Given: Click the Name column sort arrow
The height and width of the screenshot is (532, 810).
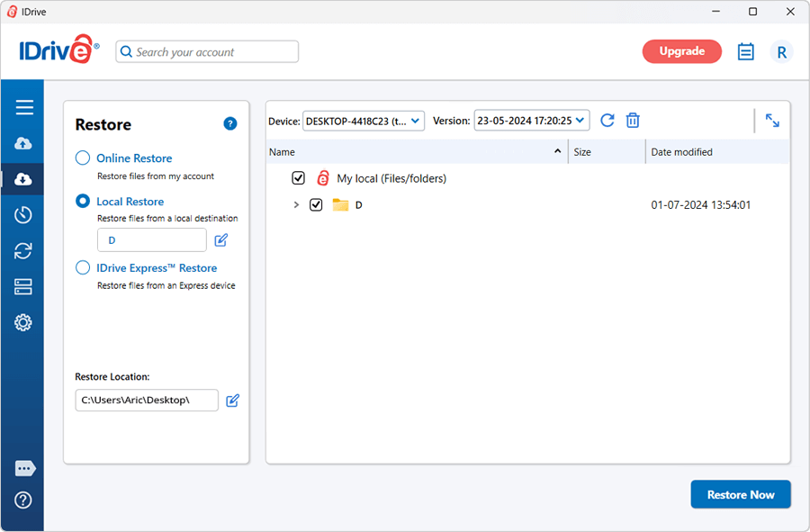Looking at the screenshot, I should pyautogui.click(x=557, y=151).
